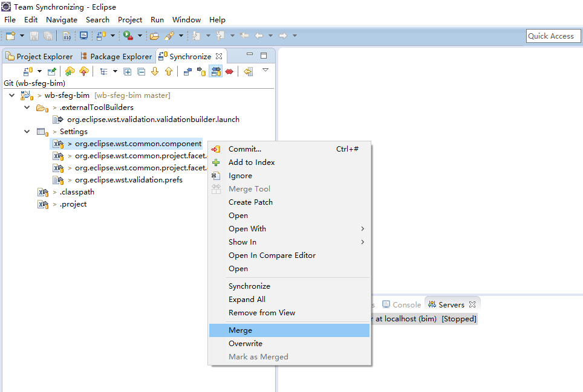Open the Search flashlight dropdown arrow
The image size is (583, 392).
point(181,36)
